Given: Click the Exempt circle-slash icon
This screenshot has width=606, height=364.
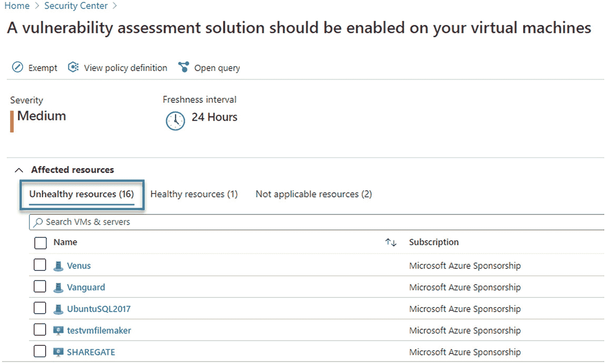Looking at the screenshot, I should [17, 67].
